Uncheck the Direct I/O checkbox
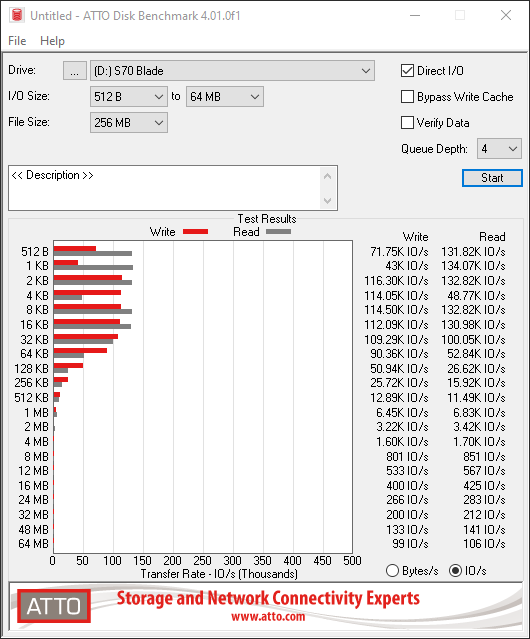 point(407,71)
